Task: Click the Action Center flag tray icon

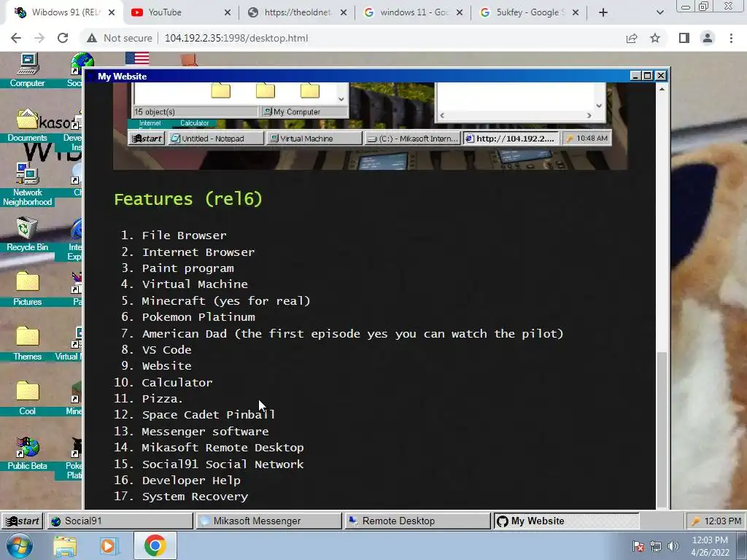Action: [x=638, y=546]
